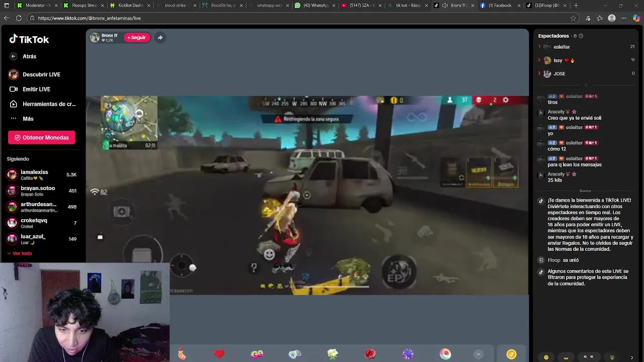Image resolution: width=644 pixels, height=362 pixels.
Task: Click the browser back button
Action: pos(7,18)
